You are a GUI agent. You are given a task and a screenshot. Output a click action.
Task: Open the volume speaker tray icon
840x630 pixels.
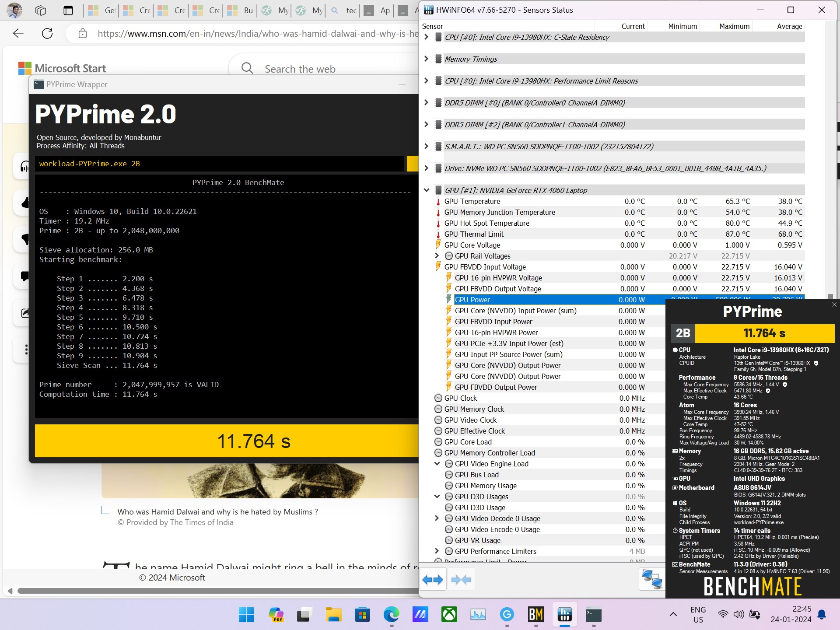click(x=739, y=615)
